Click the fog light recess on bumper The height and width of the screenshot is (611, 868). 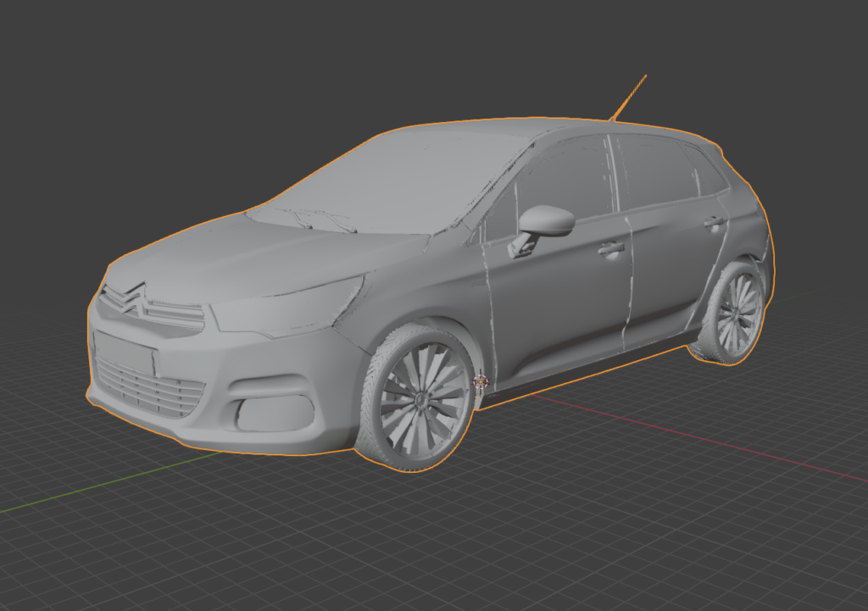(x=275, y=413)
